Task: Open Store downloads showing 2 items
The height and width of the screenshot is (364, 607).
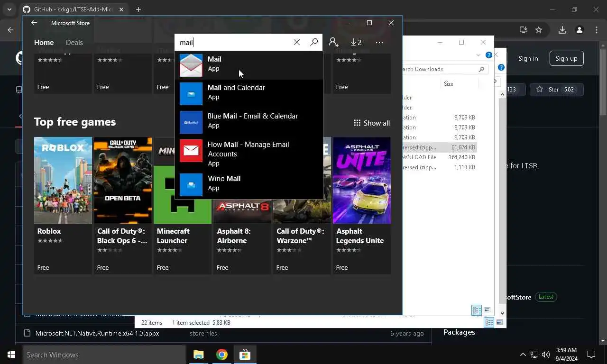Action: 356,42
